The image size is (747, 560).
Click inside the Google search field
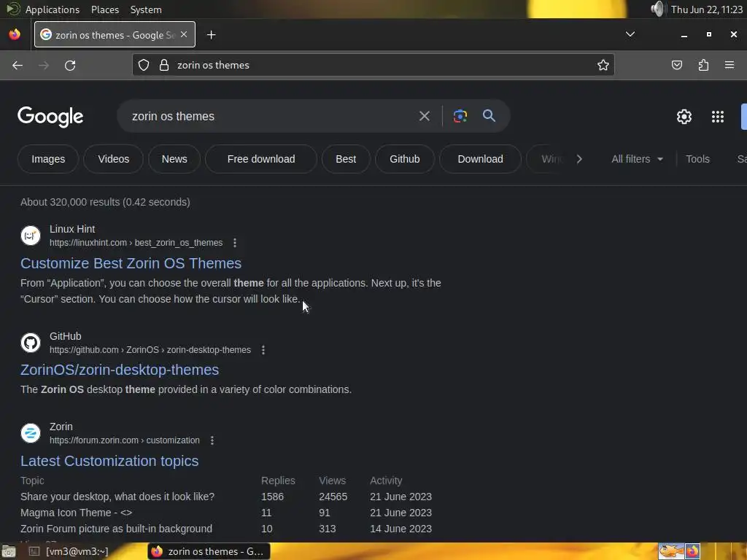coord(267,116)
